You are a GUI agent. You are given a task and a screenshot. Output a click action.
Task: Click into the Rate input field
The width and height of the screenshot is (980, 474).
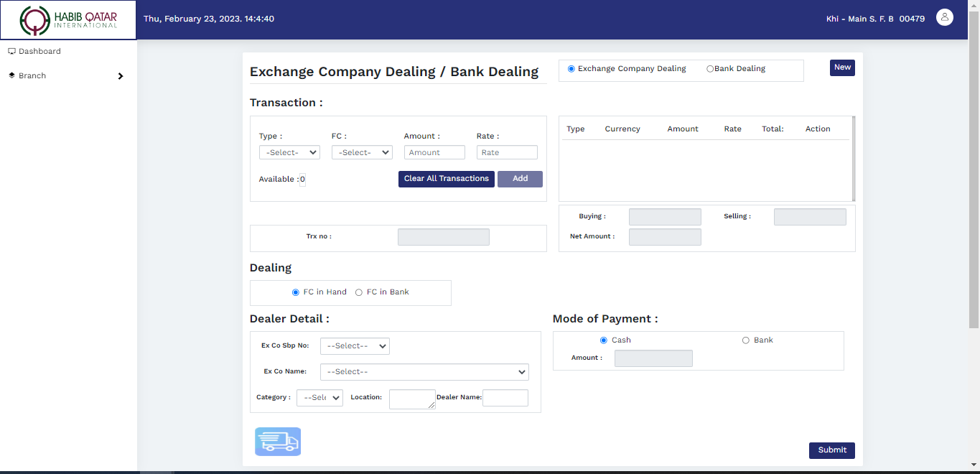[507, 152]
